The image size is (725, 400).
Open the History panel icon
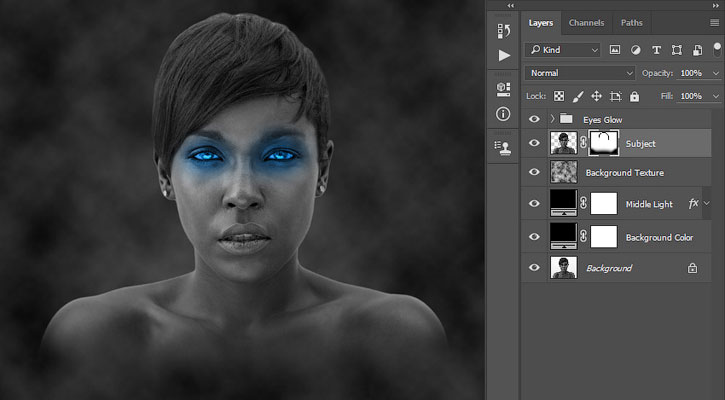(x=504, y=31)
